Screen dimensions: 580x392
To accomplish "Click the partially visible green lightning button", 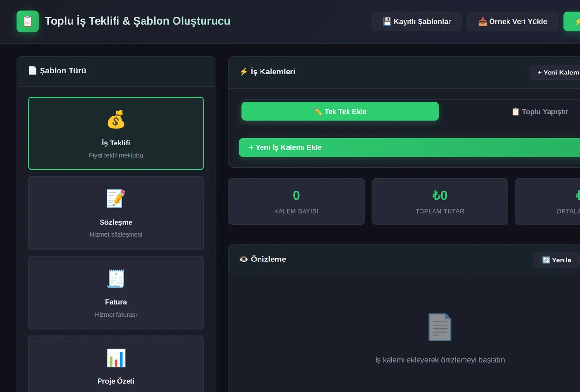I will click(x=572, y=22).
